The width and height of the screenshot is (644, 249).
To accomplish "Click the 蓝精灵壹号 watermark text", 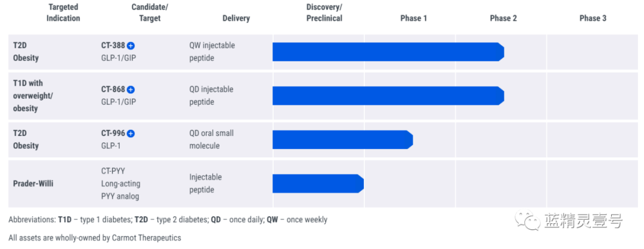I will click(583, 222).
